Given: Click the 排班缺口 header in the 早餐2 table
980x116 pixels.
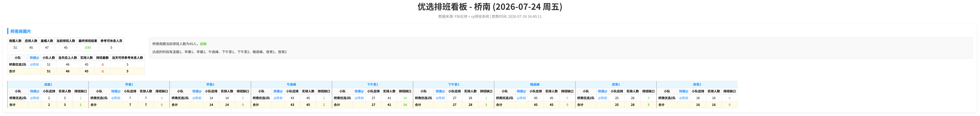Looking at the screenshot, I should click(x=243, y=91).
